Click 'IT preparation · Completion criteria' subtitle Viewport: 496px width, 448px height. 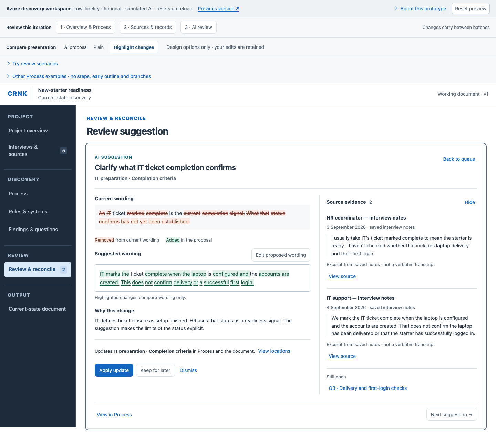tap(135, 178)
